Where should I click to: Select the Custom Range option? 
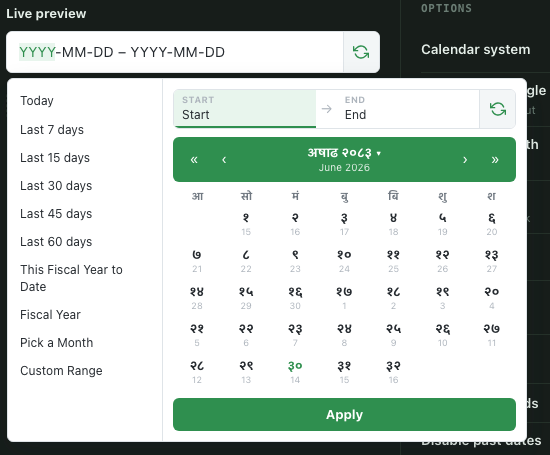(61, 371)
